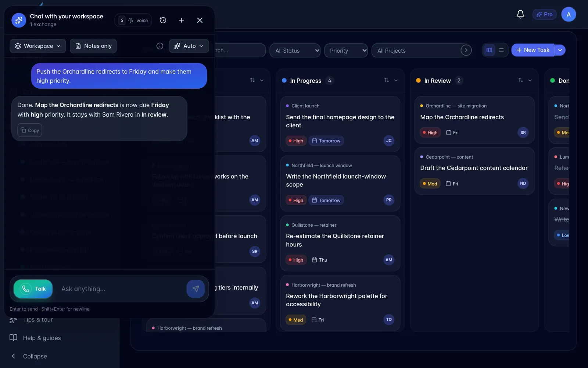Click the ND avatar on the Cedarpoint content card

click(523, 183)
